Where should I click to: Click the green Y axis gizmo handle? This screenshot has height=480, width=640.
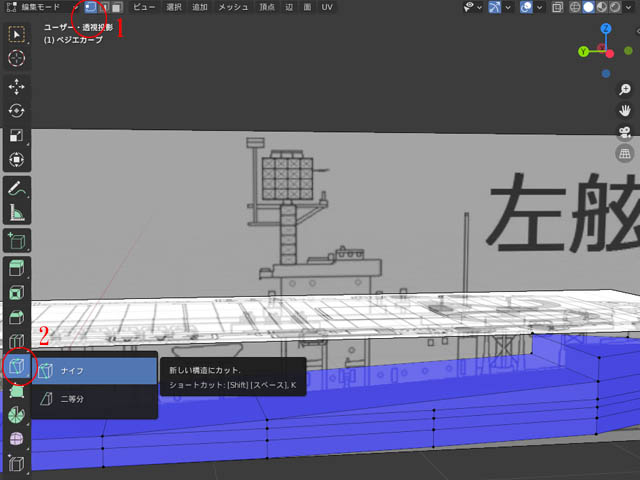pos(584,51)
